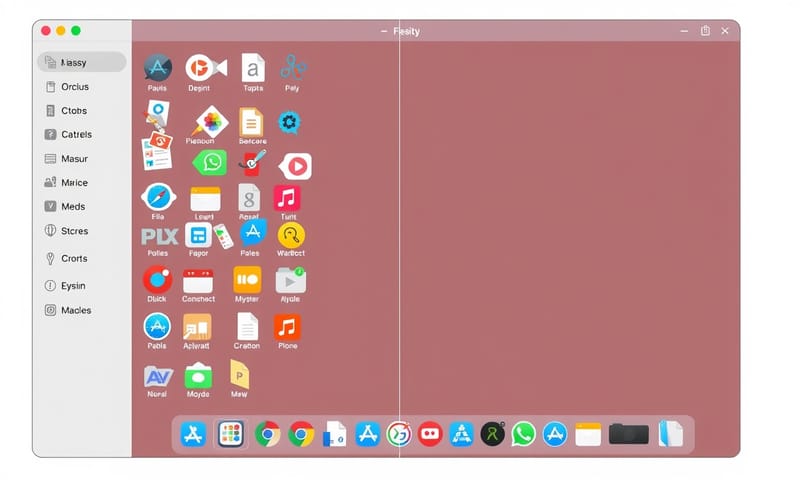Open the Poles blue A app
This screenshot has height=480, width=800.
point(254,234)
